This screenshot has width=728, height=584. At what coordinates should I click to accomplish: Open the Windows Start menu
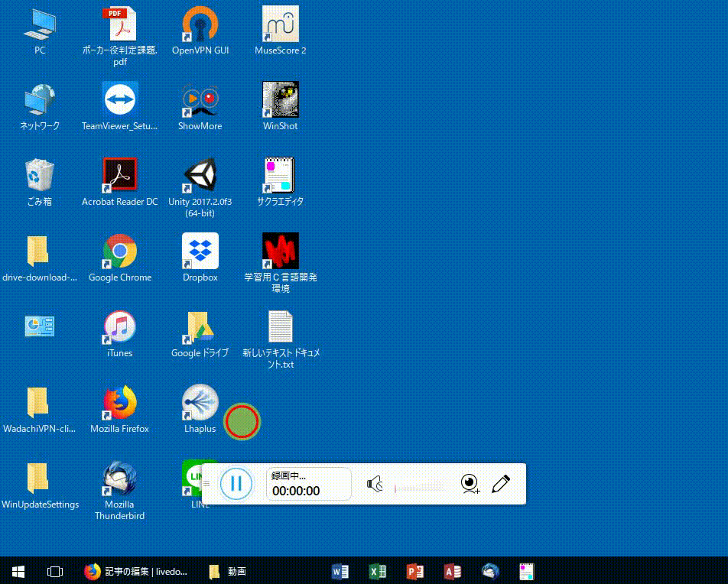18,572
